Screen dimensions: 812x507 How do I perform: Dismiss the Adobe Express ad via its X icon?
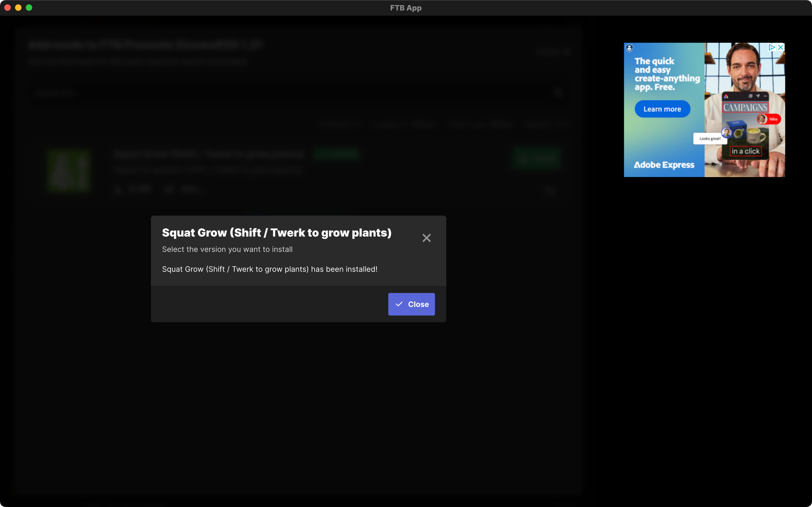click(780, 47)
